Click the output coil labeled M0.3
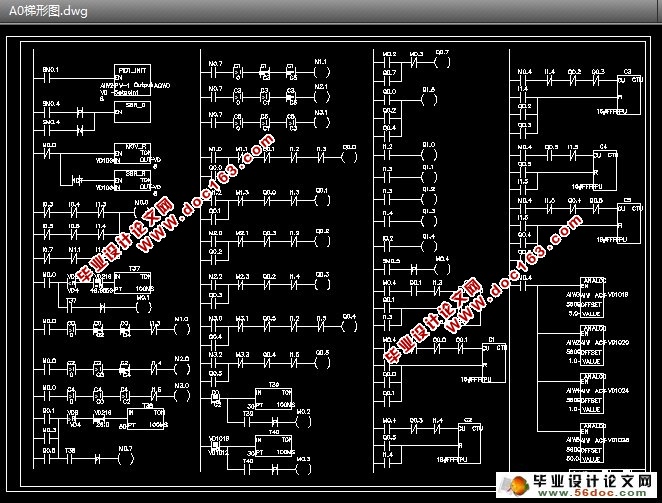The width and height of the screenshot is (662, 503). pyautogui.click(x=304, y=468)
